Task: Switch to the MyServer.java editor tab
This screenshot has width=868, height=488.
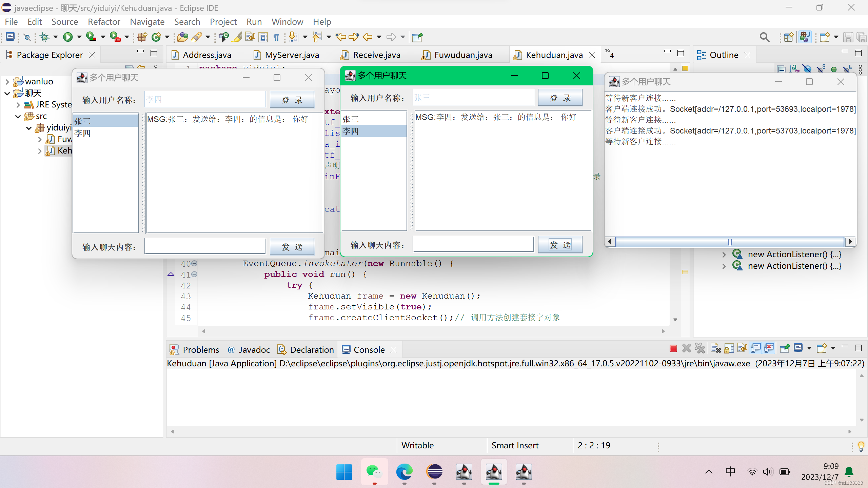Action: (x=292, y=55)
